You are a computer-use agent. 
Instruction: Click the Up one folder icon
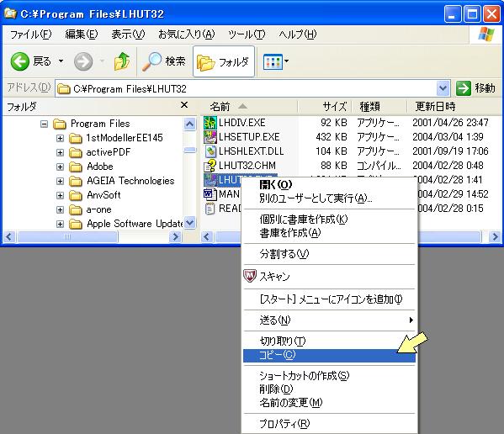coord(121,61)
